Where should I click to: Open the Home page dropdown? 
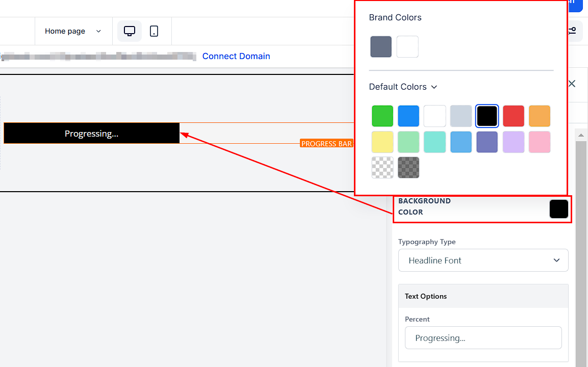point(73,31)
